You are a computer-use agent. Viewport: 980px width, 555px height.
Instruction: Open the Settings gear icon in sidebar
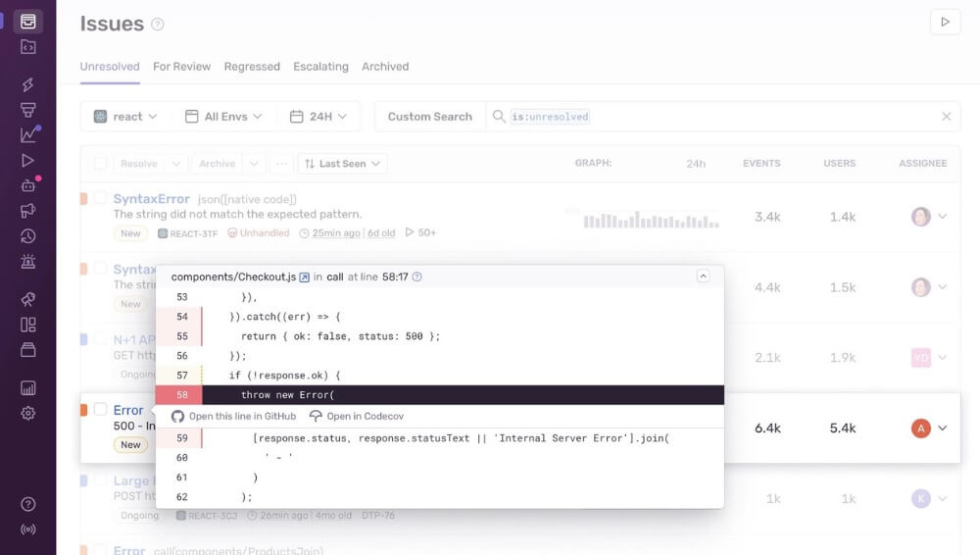tap(28, 413)
